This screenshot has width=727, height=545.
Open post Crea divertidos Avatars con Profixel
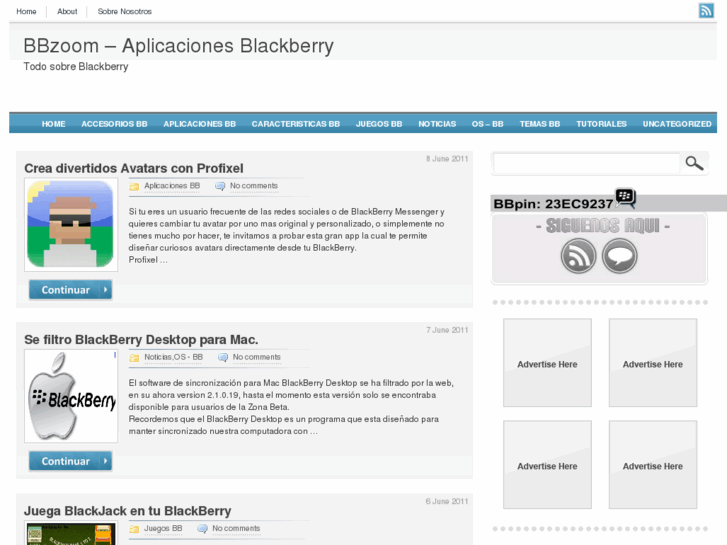tap(134, 168)
